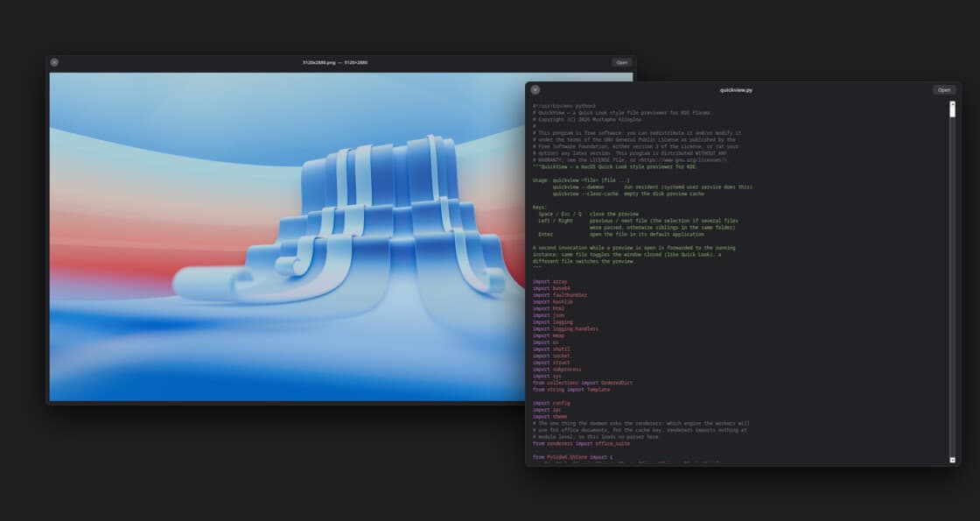Click the scrollbar thumb in the quickview.py window
The height and width of the screenshot is (521, 980).
point(953,112)
